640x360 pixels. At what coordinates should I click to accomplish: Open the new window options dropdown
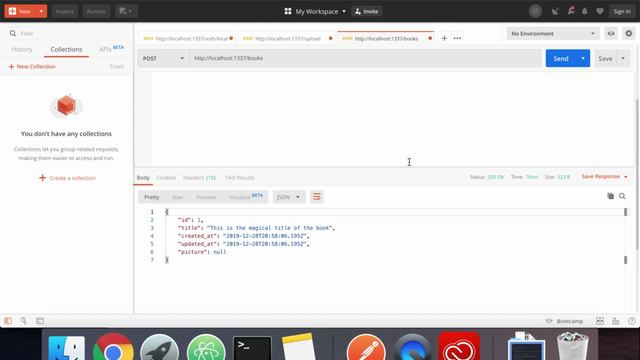[126, 11]
